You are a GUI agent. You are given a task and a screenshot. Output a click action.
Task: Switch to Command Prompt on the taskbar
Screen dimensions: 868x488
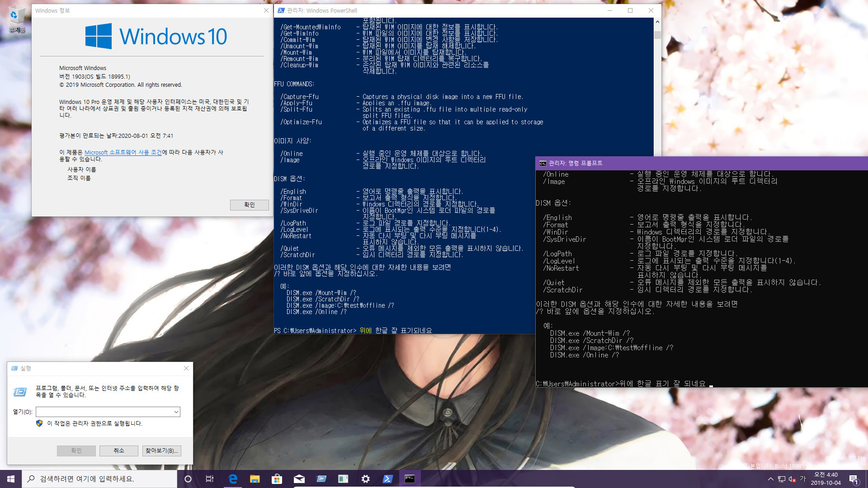410,479
